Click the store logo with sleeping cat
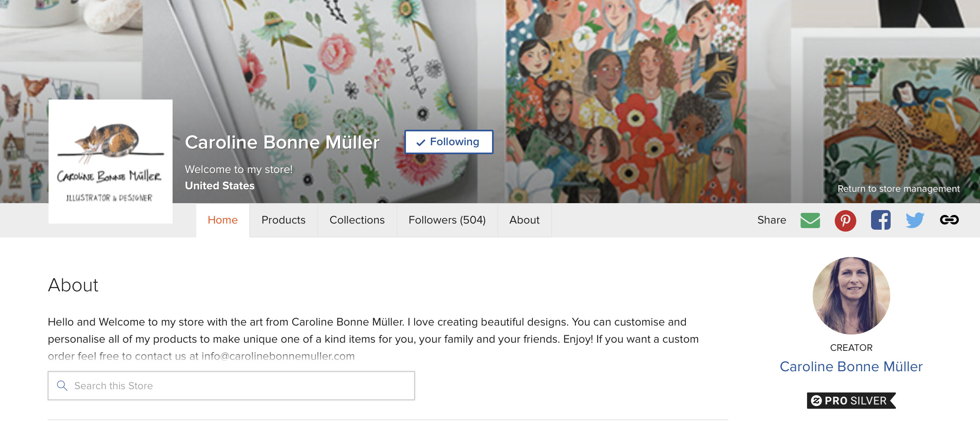The image size is (980, 421). (x=111, y=162)
